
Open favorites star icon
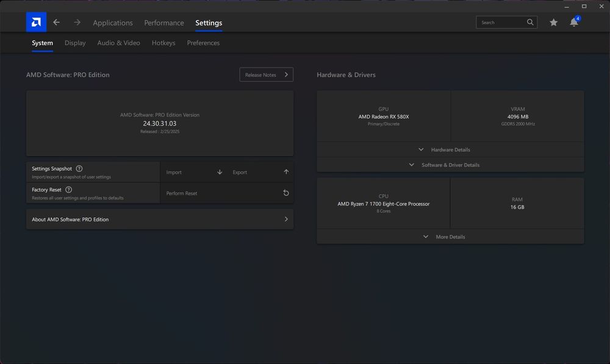click(x=553, y=23)
